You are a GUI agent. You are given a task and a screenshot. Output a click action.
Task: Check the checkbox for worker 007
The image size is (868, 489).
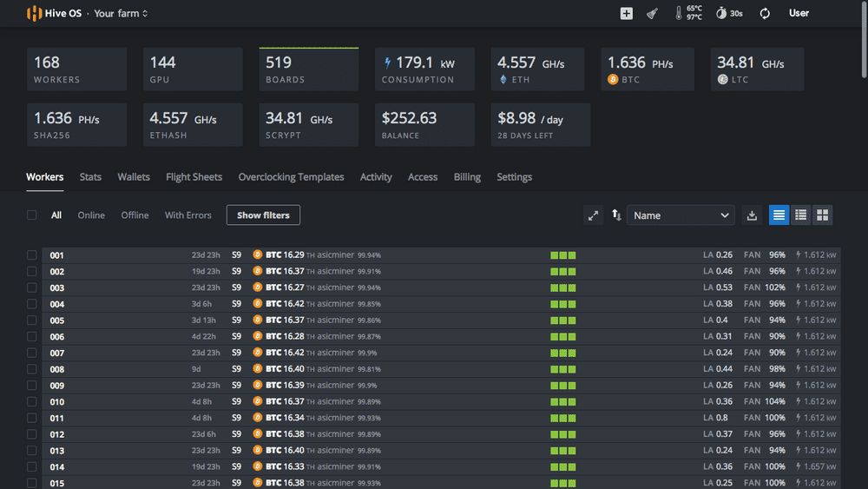pyautogui.click(x=31, y=353)
